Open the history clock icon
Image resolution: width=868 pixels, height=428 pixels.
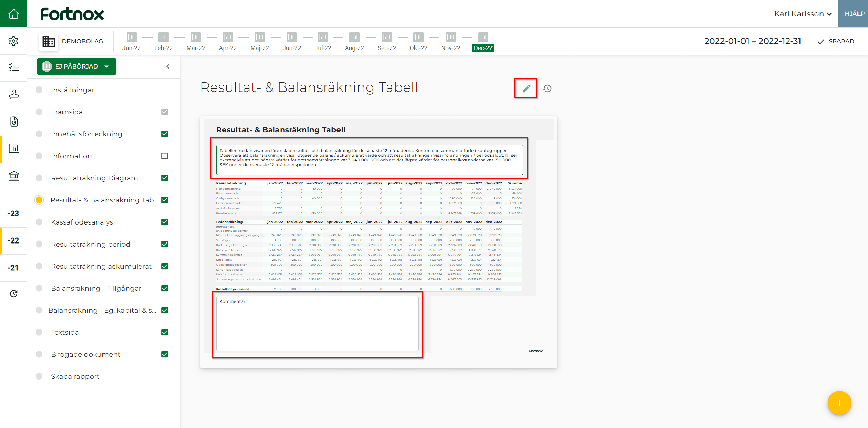[547, 89]
